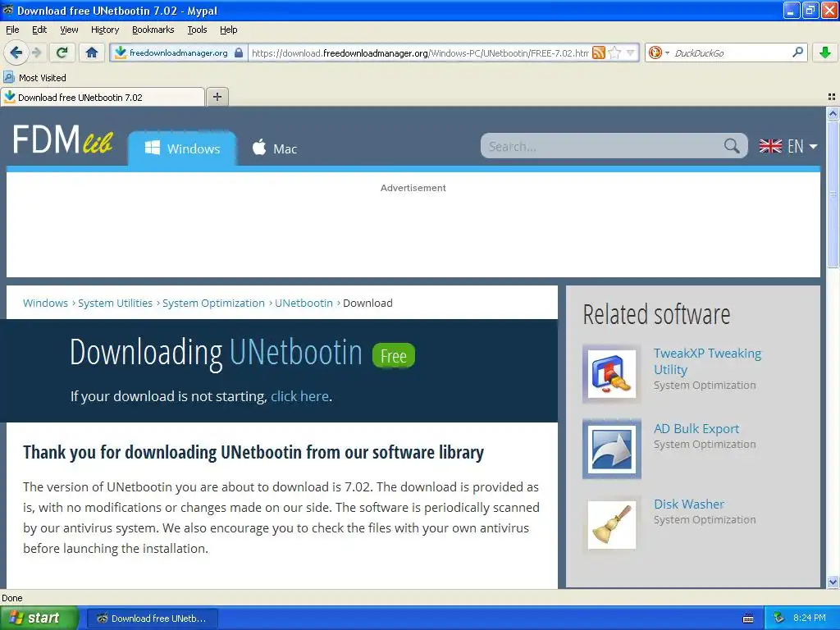Click the padlock security icon in the address bar
The width and height of the screenshot is (840, 630).
tap(239, 52)
